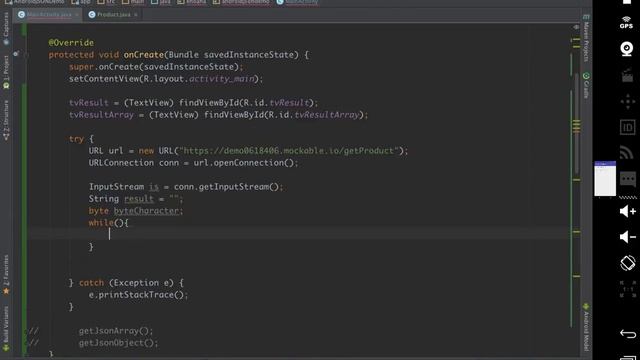The image size is (640, 360).
Task: Click the ID icon in emulator toolbar
Action: pos(627,127)
